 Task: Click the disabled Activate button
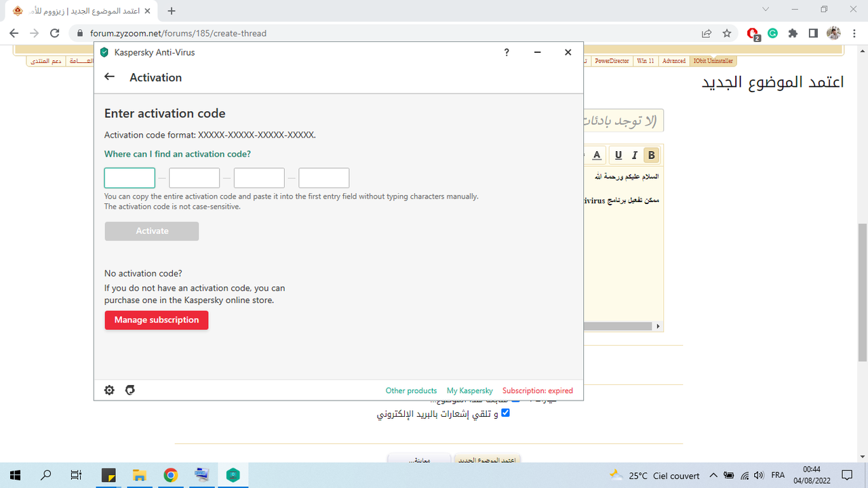tap(152, 231)
